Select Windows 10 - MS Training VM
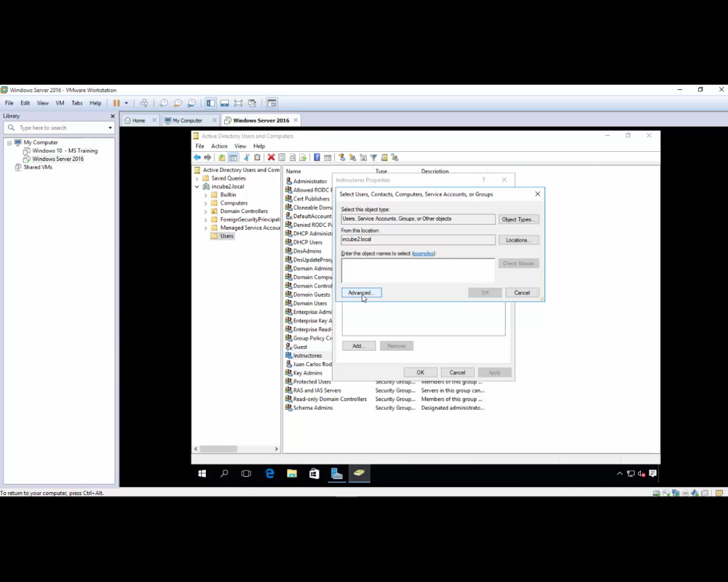Image resolution: width=728 pixels, height=582 pixels. click(x=65, y=151)
